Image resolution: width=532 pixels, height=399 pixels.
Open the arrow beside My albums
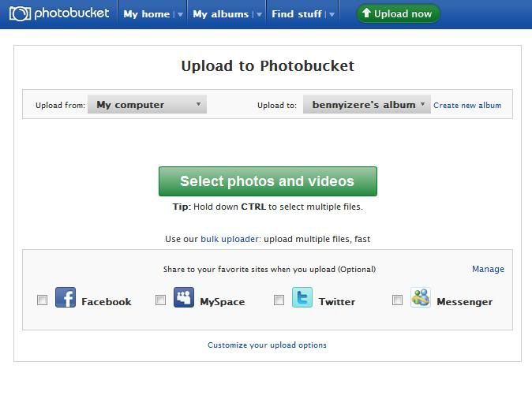(258, 14)
